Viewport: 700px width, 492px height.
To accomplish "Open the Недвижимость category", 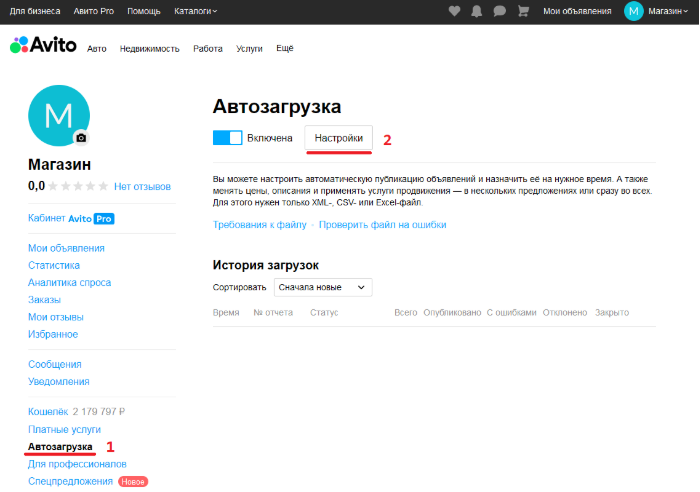I will coord(150,48).
